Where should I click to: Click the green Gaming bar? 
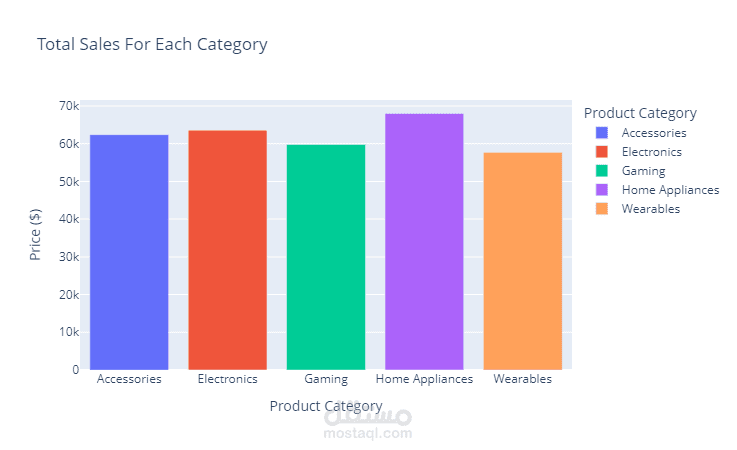click(x=326, y=257)
